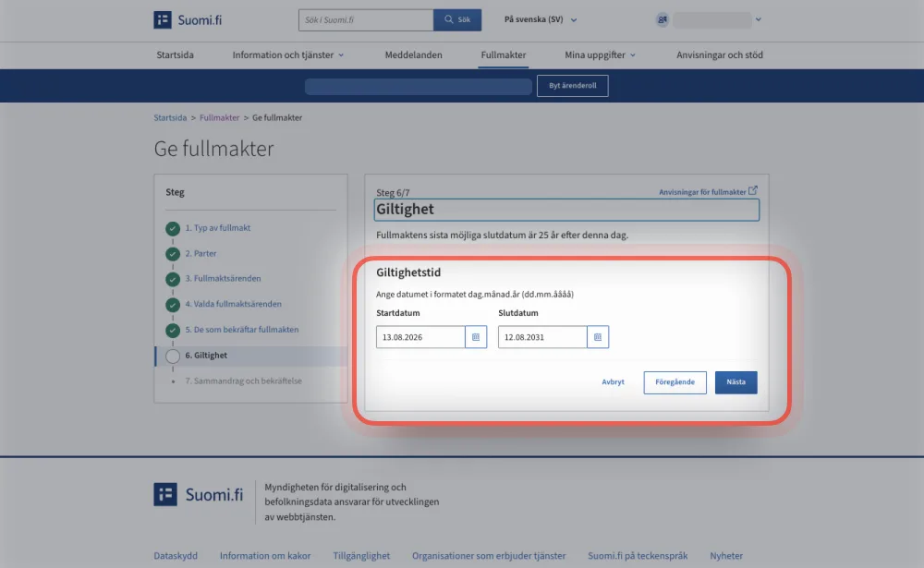Go to step 2. Parter
The width and height of the screenshot is (924, 568).
201,253
